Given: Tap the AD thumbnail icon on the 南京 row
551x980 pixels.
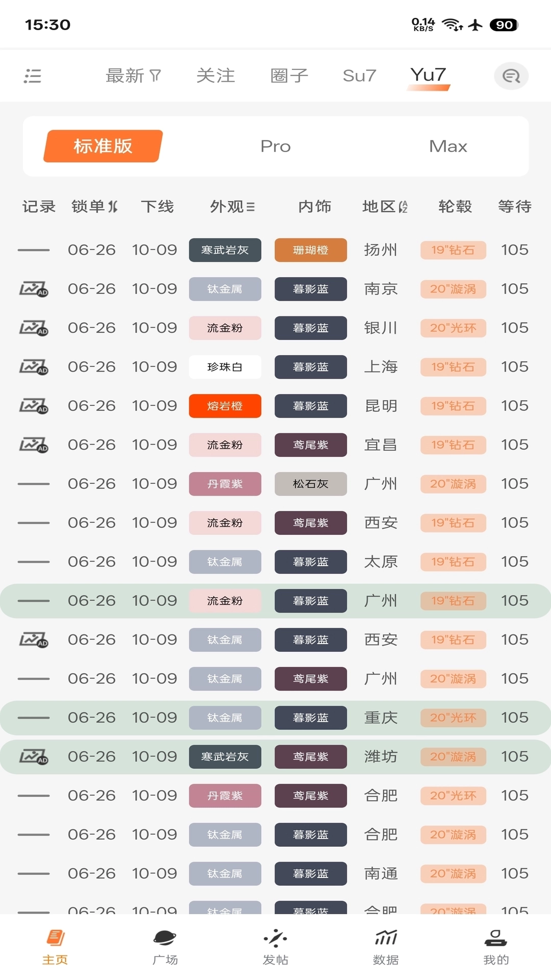Looking at the screenshot, I should pyautogui.click(x=34, y=289).
